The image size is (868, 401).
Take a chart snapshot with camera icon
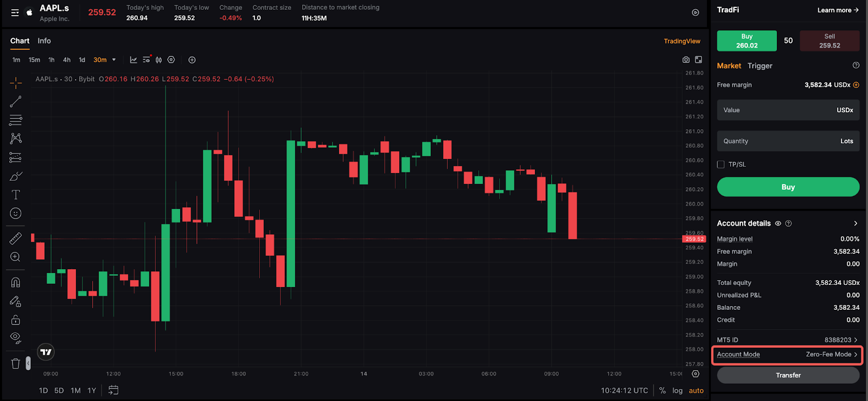(686, 60)
